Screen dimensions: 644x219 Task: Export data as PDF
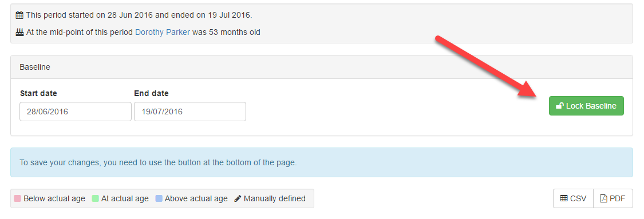click(613, 198)
